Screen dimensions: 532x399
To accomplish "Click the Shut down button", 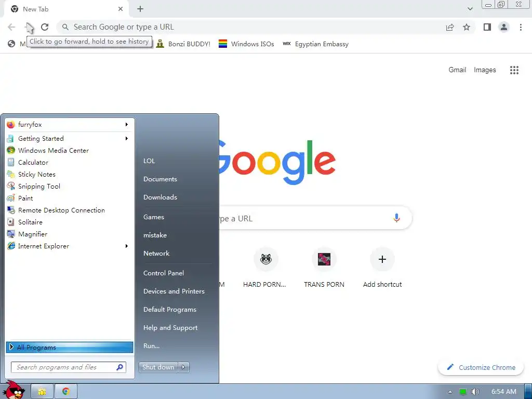I will click(158, 367).
